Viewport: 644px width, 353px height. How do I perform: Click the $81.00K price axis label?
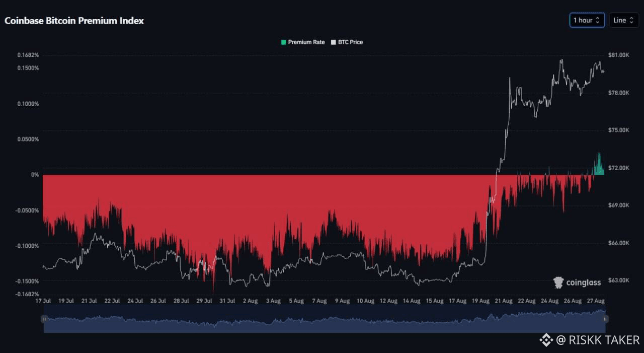[618, 55]
